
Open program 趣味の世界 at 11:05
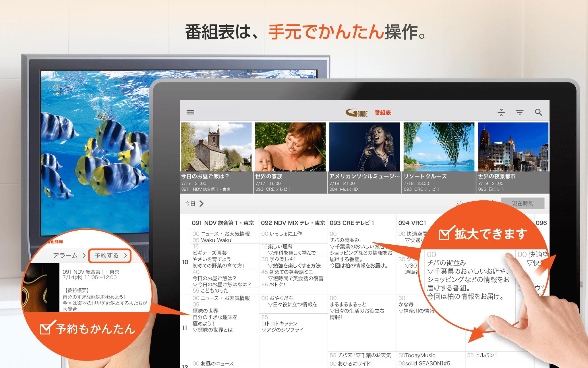(225, 330)
